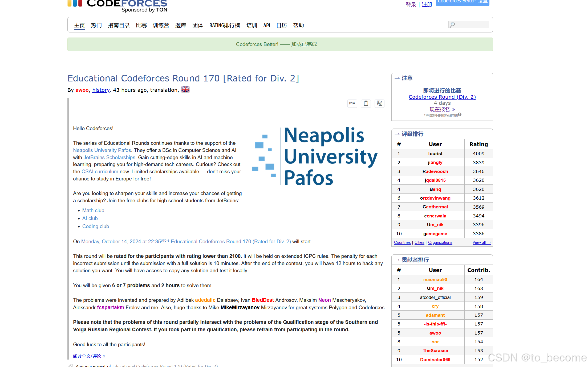This screenshot has height=367, width=588.
Task: Click the Markdown view icon button
Action: click(352, 103)
